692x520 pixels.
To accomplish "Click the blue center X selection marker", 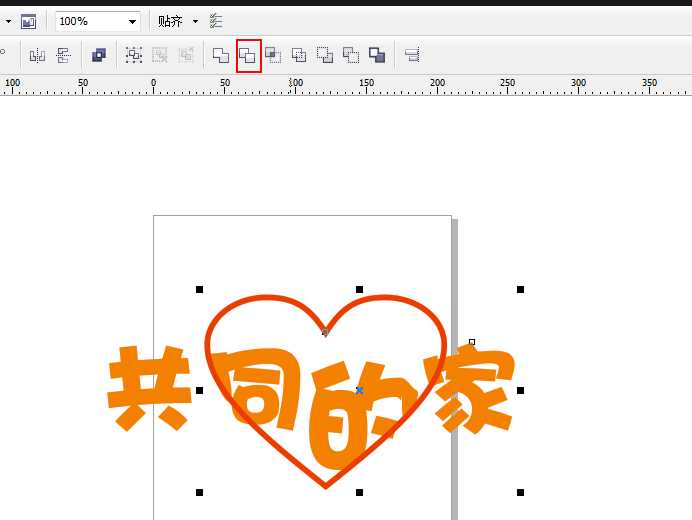I will pos(359,390).
